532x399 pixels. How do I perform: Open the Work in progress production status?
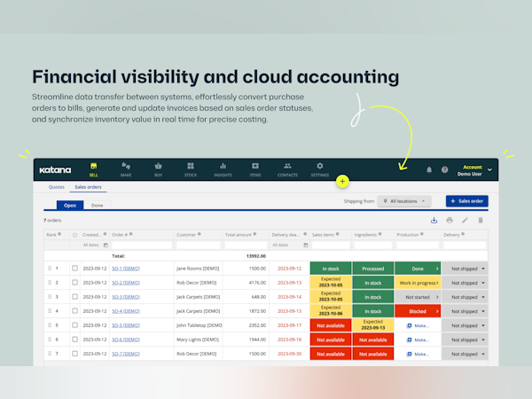pyautogui.click(x=418, y=283)
